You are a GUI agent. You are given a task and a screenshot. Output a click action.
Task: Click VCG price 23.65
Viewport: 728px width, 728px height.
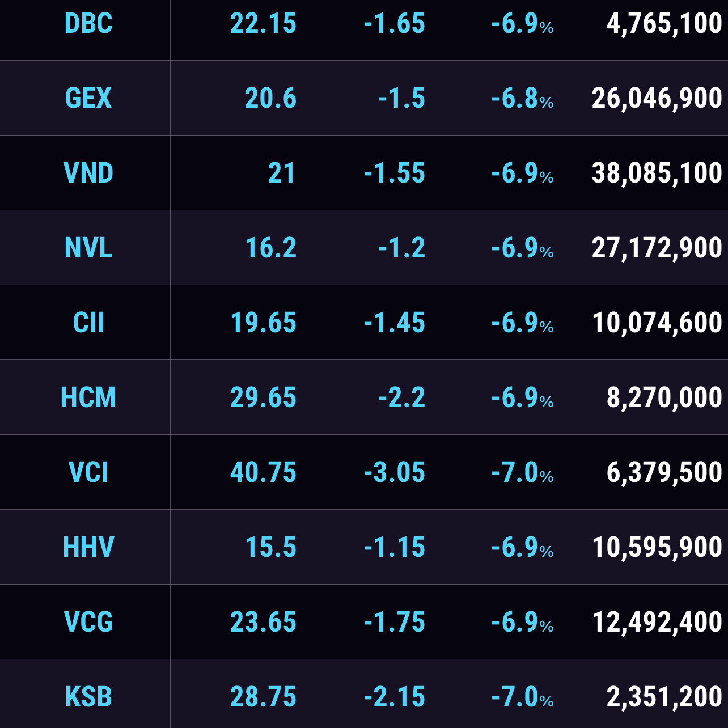point(263,622)
